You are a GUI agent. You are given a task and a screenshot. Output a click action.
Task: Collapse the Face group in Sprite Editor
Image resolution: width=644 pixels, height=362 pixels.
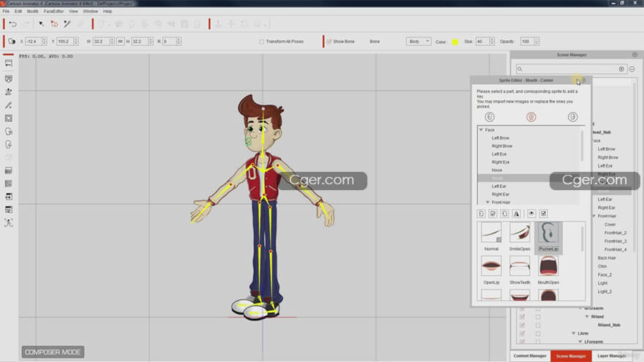pyautogui.click(x=482, y=129)
